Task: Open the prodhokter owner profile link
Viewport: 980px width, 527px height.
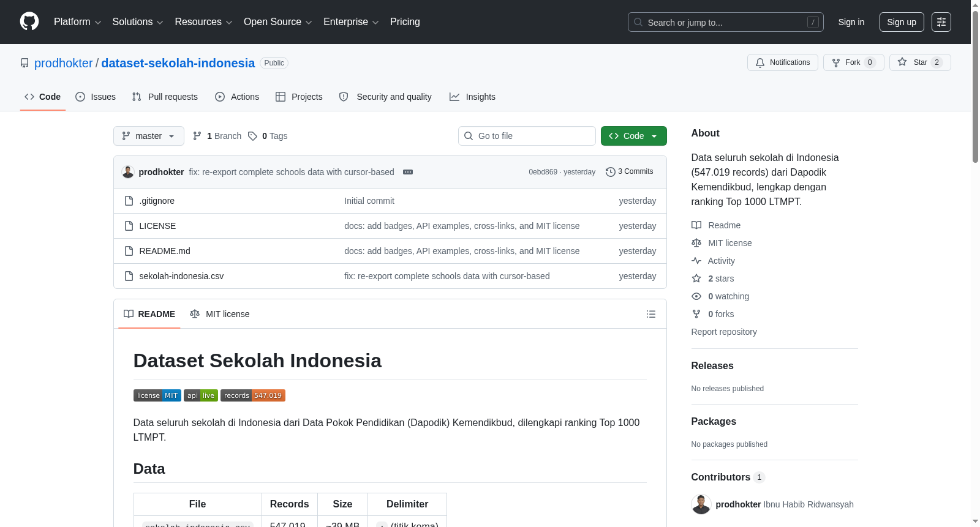Action: click(64, 63)
